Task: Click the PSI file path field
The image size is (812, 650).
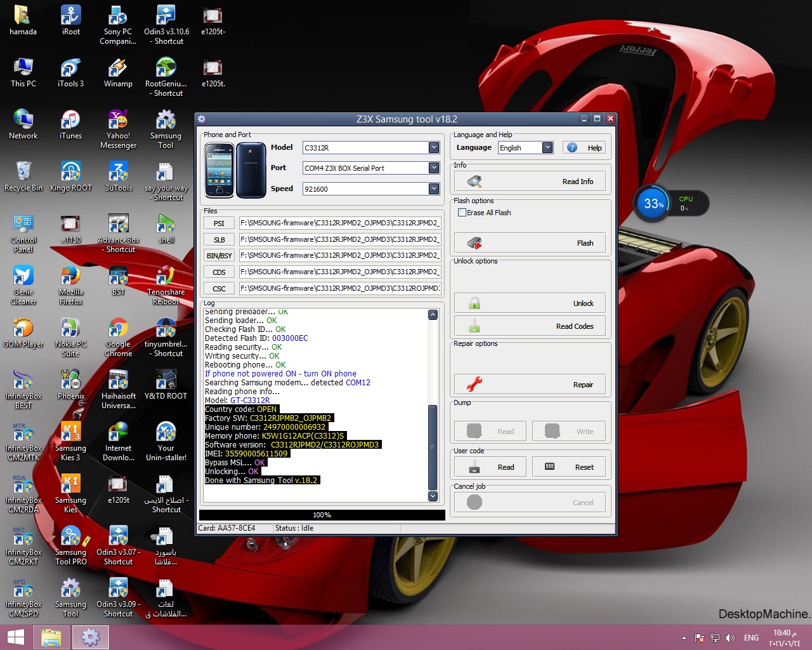Action: coord(340,223)
